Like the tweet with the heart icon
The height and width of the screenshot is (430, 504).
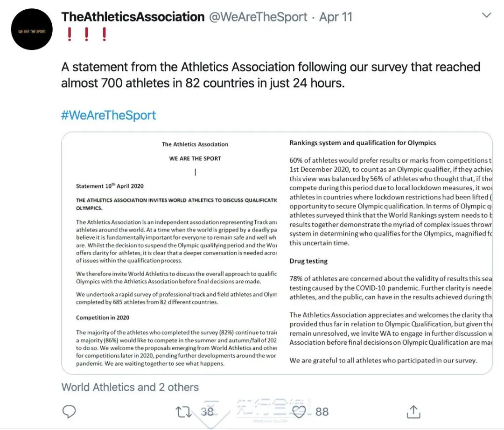299,411
